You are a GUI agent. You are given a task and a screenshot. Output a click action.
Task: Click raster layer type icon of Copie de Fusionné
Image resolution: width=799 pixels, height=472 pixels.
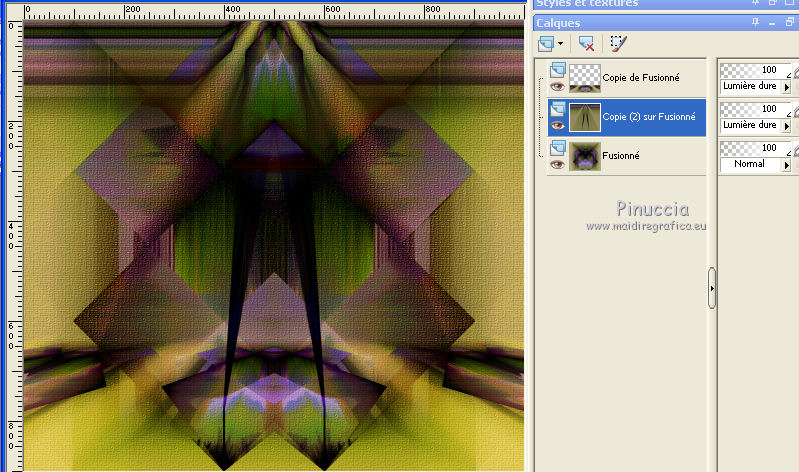(558, 69)
